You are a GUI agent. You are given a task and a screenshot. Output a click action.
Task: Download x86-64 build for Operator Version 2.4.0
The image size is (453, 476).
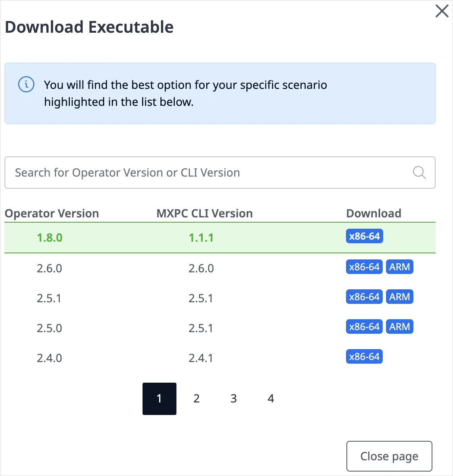[364, 356]
